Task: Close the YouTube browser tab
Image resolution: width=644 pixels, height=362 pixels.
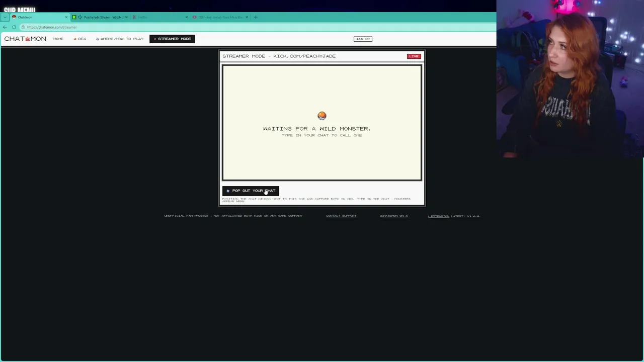Action: [247, 17]
